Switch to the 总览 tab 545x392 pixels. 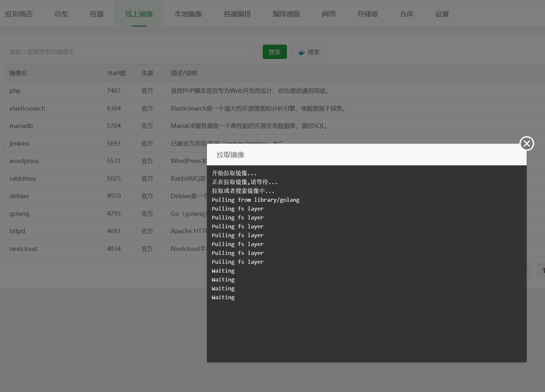click(x=61, y=14)
